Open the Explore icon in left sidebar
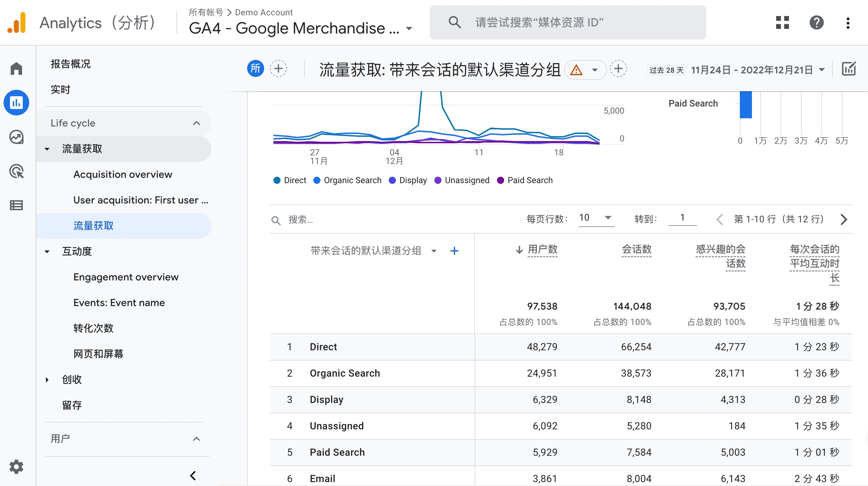 tap(16, 137)
